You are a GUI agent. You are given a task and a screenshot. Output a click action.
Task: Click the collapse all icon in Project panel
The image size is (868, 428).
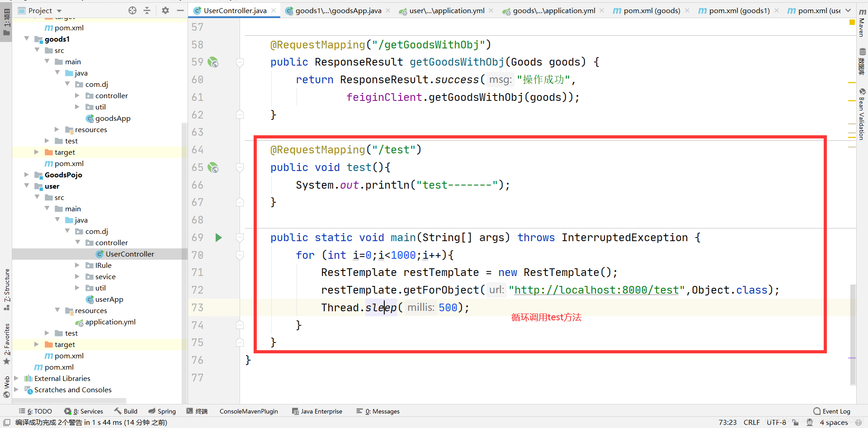pos(147,10)
